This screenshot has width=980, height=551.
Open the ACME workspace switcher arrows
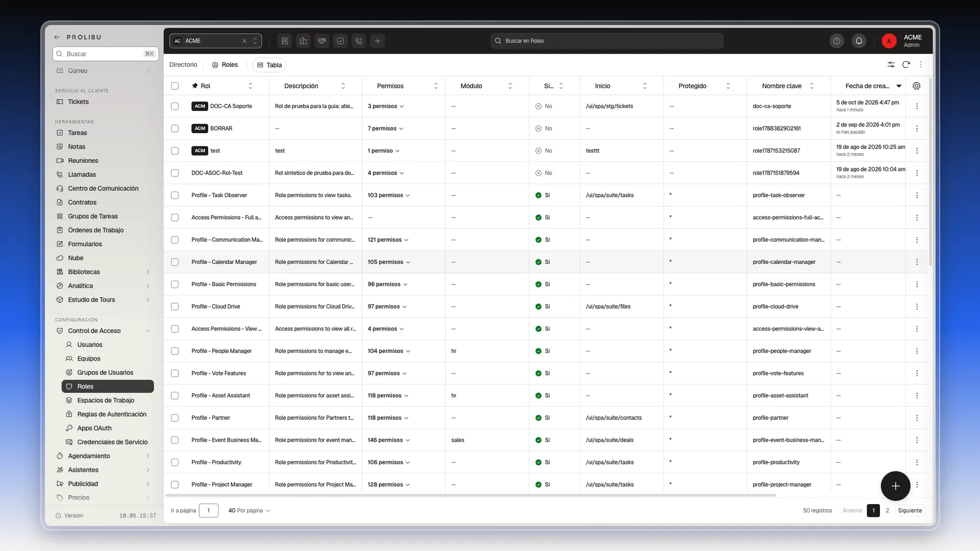[255, 41]
